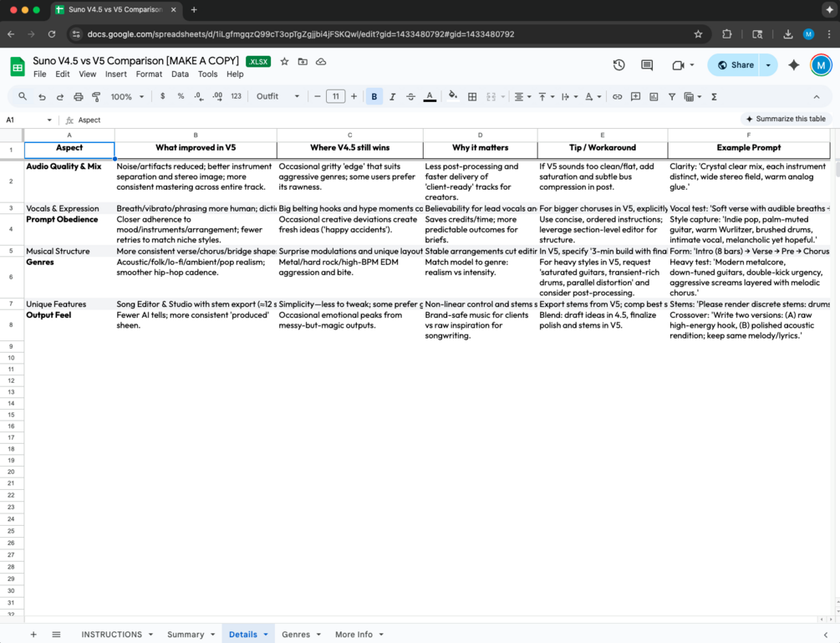Open browser extensions puzzle icon
The width and height of the screenshot is (840, 643).
click(726, 34)
